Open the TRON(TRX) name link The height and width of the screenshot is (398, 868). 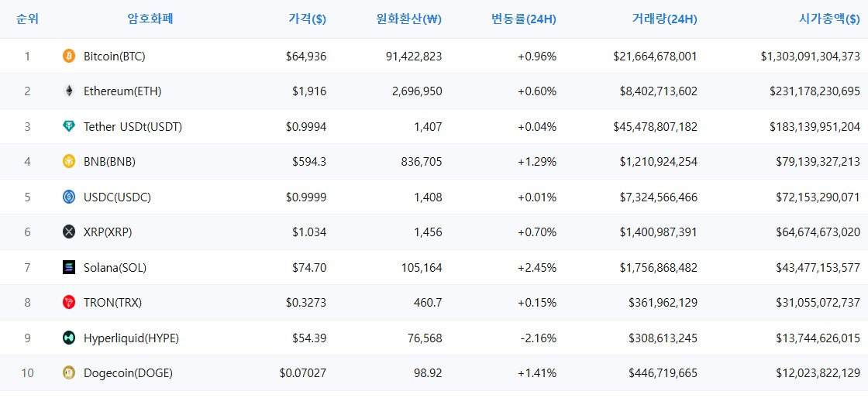tap(113, 303)
